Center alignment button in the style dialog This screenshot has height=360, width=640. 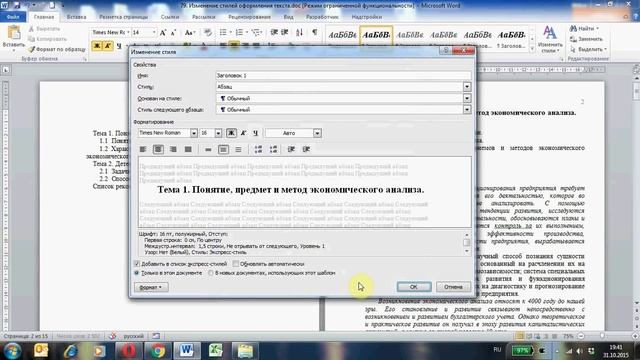[x=158, y=149]
